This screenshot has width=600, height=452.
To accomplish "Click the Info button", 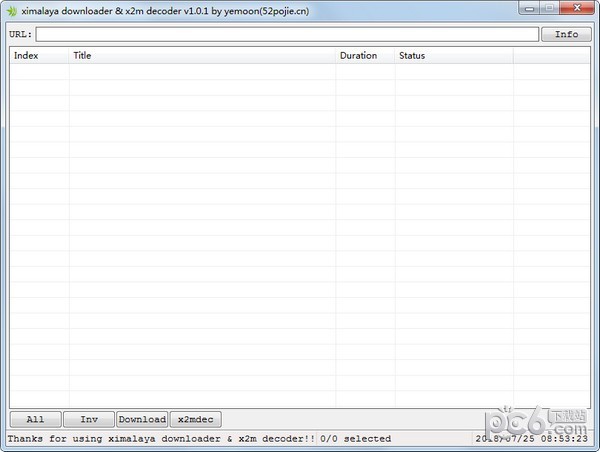I will click(566, 34).
